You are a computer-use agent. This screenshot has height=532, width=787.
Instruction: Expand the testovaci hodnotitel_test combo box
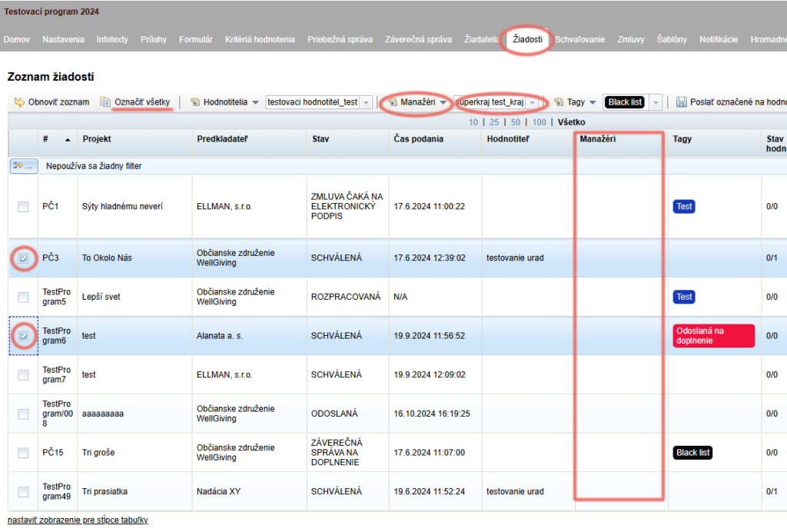pos(367,102)
